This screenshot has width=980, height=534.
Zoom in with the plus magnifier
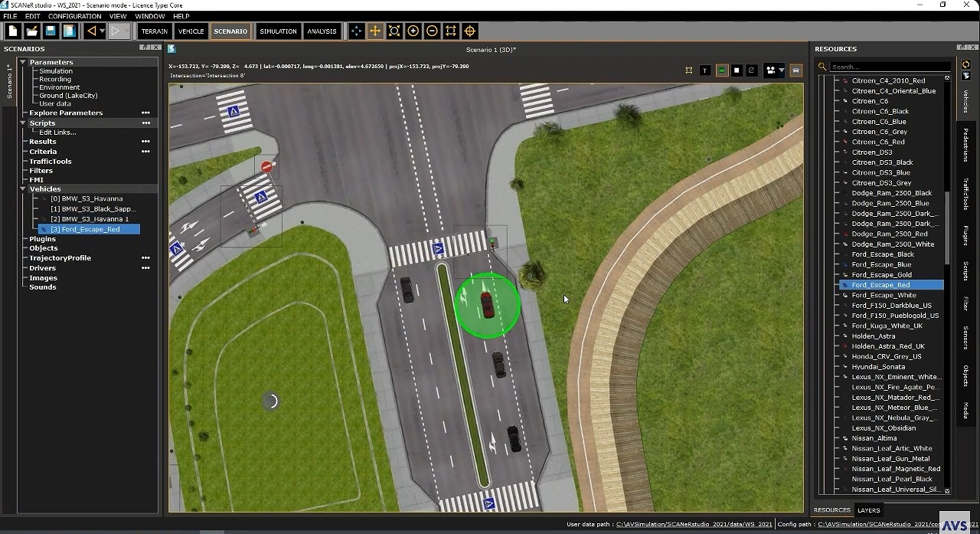pos(413,31)
